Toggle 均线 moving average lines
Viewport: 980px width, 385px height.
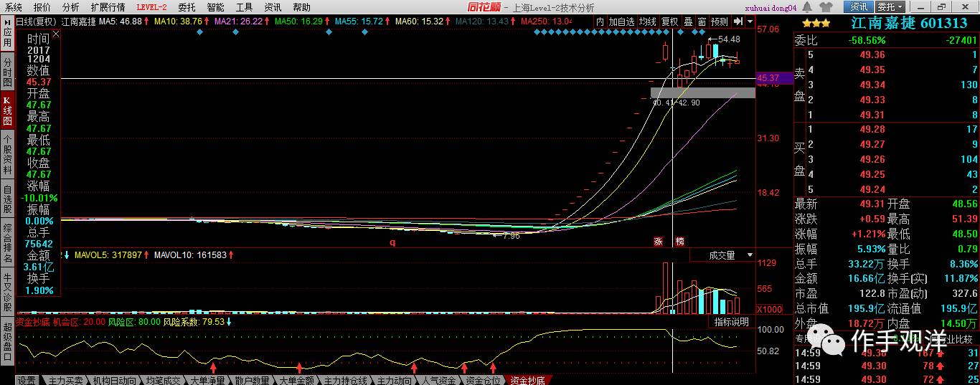pos(648,22)
